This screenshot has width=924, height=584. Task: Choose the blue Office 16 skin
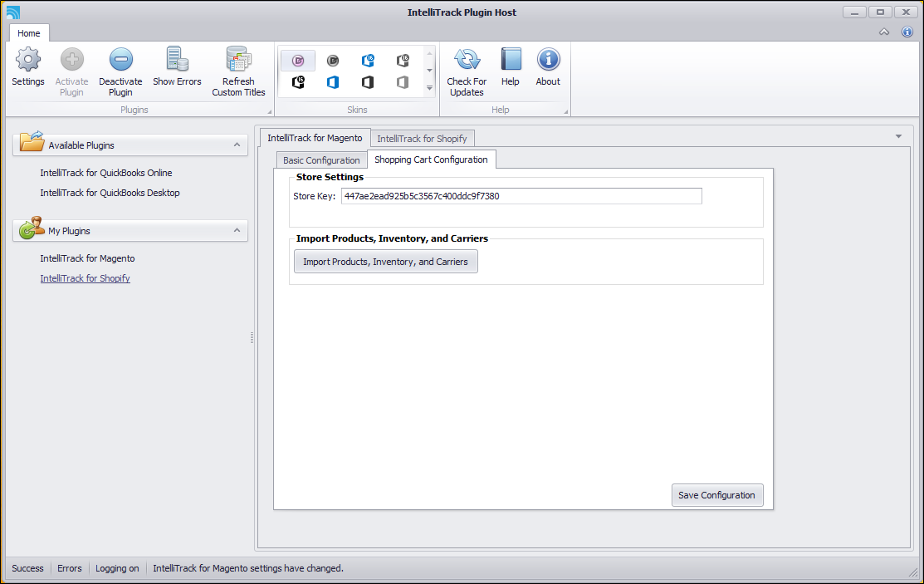pos(368,60)
